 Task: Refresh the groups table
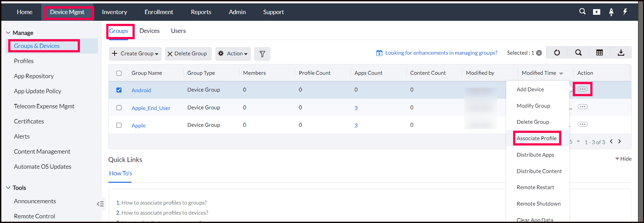(x=557, y=53)
